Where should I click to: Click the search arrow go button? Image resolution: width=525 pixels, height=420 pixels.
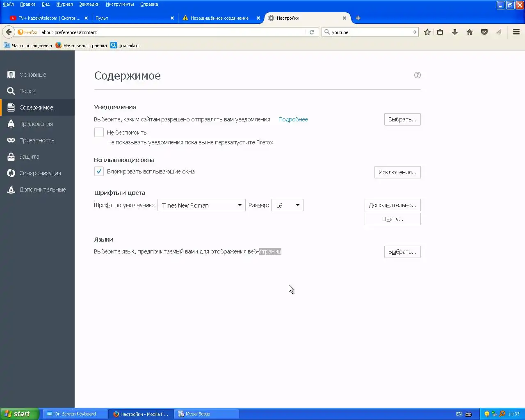tap(414, 32)
